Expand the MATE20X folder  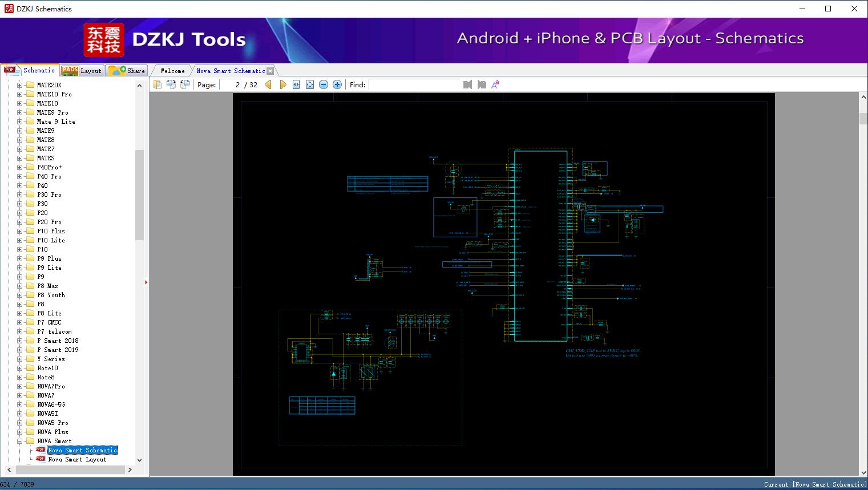click(20, 85)
